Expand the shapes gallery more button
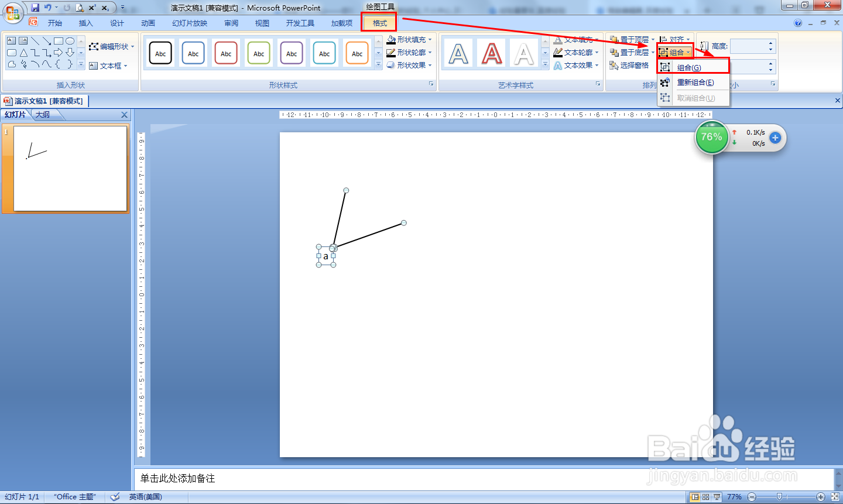This screenshot has width=843, height=504. click(81, 64)
